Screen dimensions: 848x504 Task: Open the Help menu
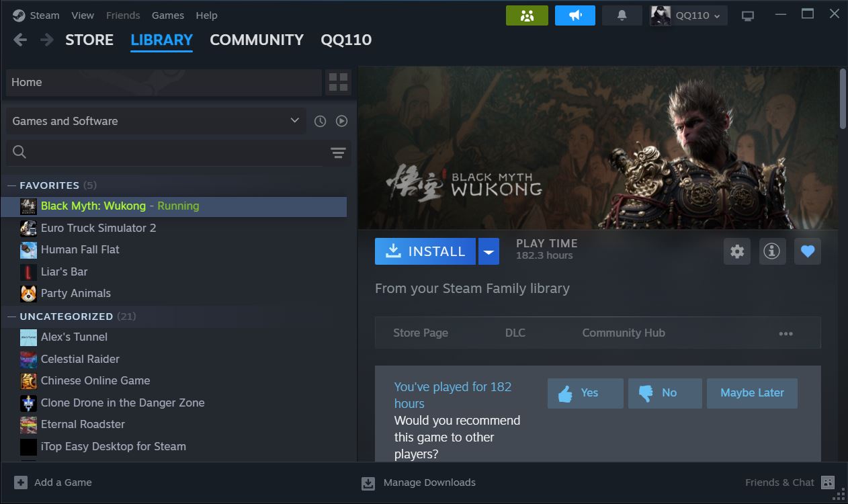click(206, 15)
